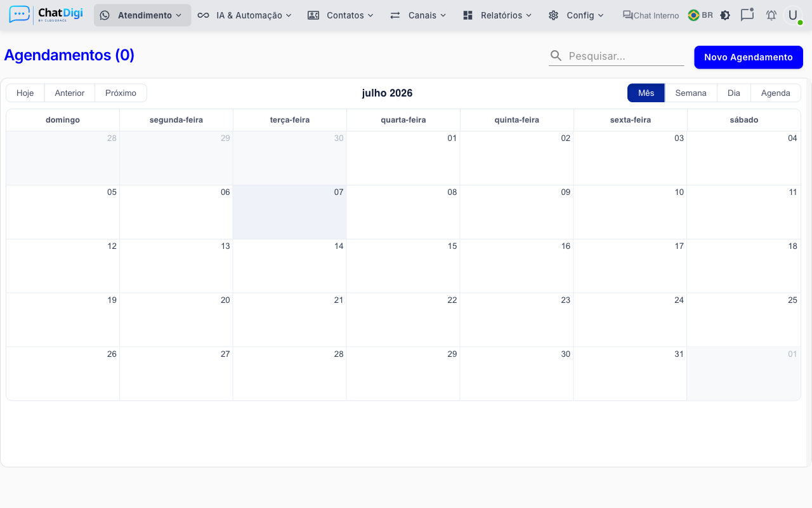Click the julho 2026 title
The height and width of the screenshot is (508, 812).
(x=387, y=93)
